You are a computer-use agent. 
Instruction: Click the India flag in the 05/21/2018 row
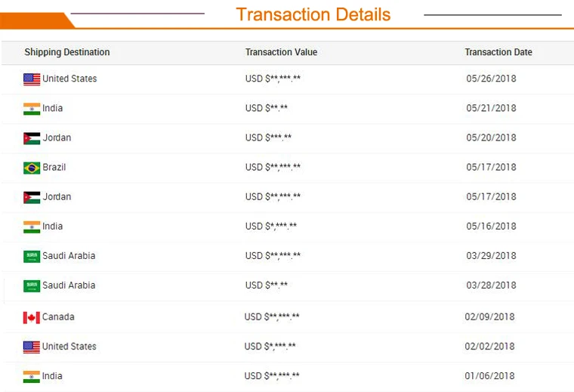coord(32,109)
